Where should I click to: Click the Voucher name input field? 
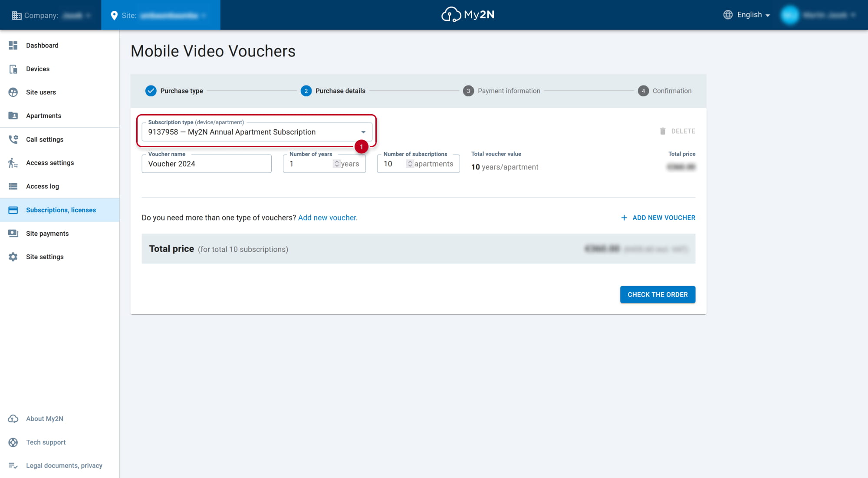point(207,164)
